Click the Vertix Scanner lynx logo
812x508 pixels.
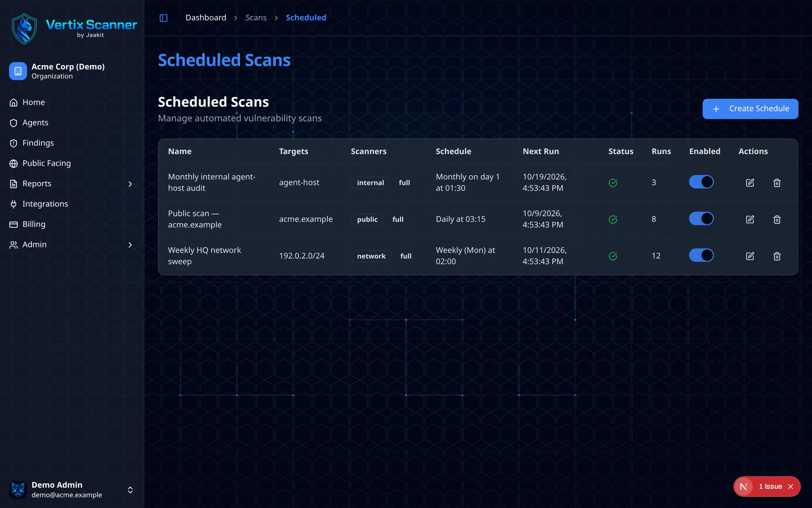[24, 29]
